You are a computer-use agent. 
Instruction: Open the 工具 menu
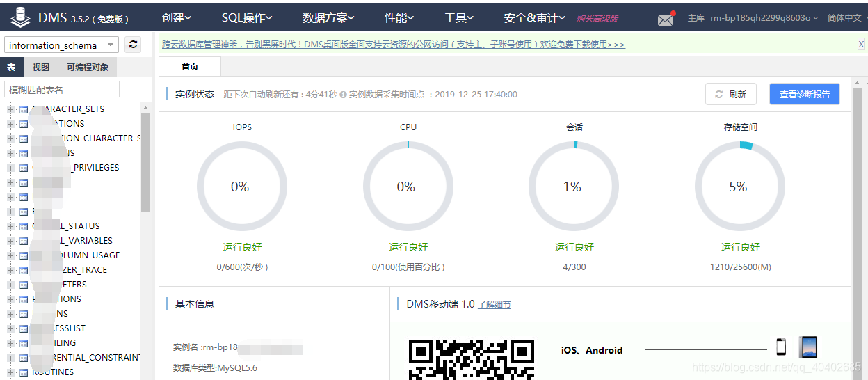(459, 18)
